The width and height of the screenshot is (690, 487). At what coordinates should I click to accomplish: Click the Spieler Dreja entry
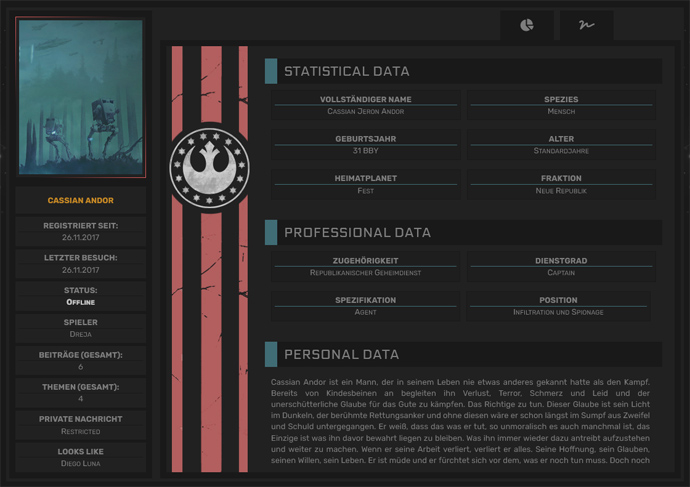pyautogui.click(x=81, y=328)
